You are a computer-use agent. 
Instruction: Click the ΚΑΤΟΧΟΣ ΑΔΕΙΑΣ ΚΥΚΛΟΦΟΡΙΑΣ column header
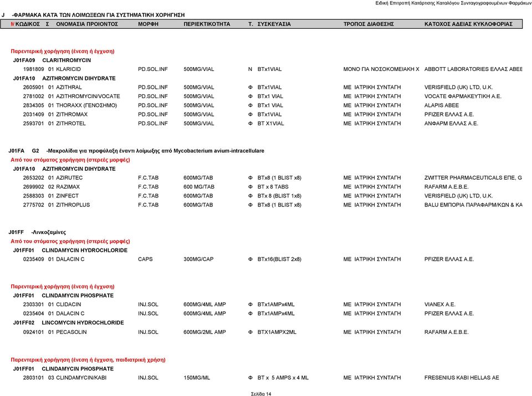click(x=468, y=24)
